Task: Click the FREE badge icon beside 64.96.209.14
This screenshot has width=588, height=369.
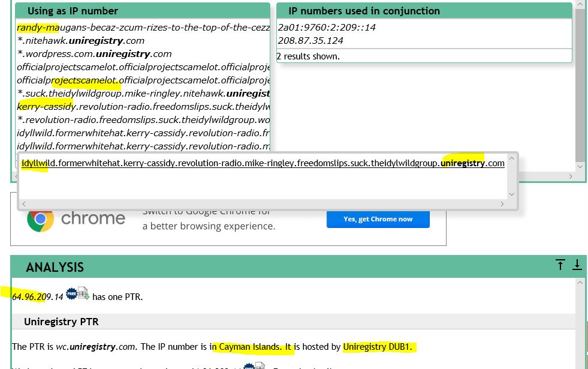Action: pos(71,293)
